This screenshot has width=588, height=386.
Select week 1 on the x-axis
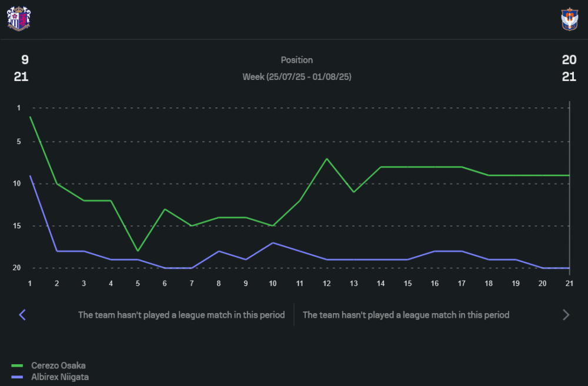[x=30, y=283]
